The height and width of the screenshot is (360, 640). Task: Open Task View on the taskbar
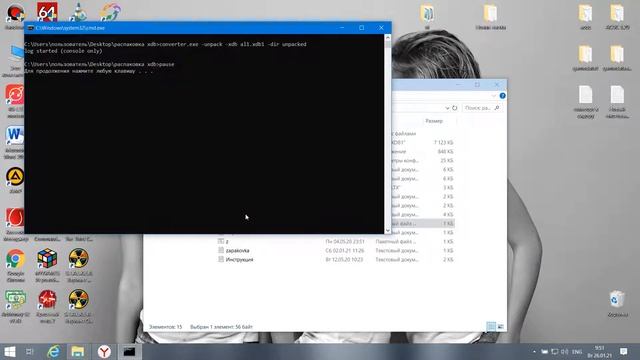[x=29, y=351]
